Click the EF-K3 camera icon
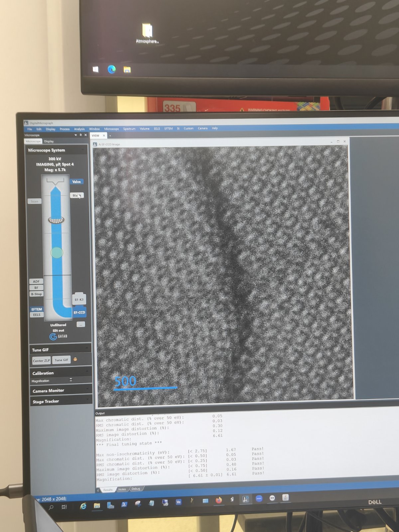The image size is (399, 532). pyautogui.click(x=79, y=299)
